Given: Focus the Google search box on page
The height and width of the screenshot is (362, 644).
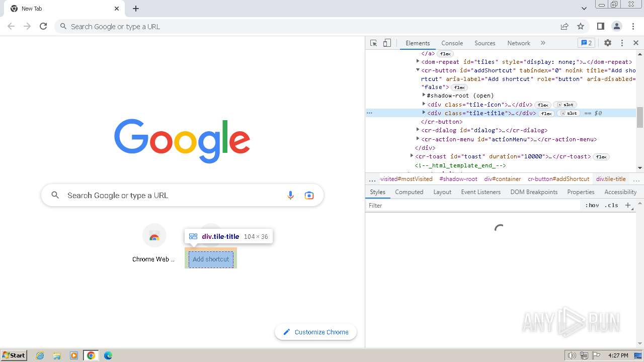Looking at the screenshot, I should [182, 195].
